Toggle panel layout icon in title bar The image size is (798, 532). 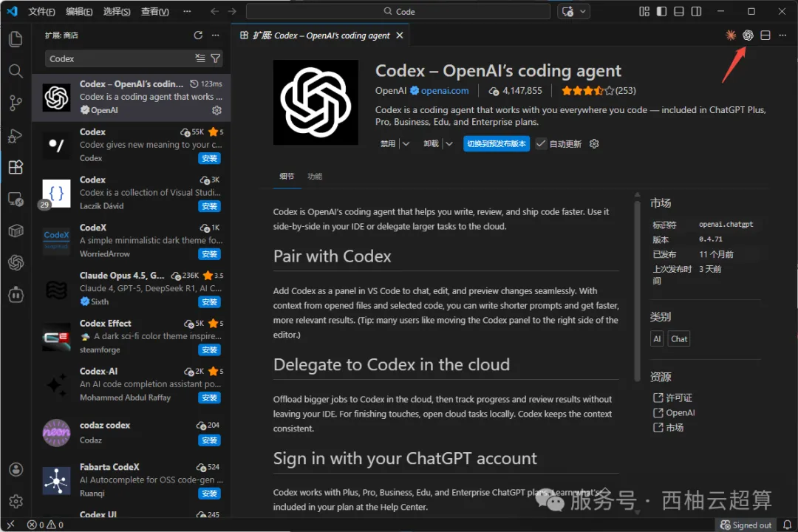point(679,11)
